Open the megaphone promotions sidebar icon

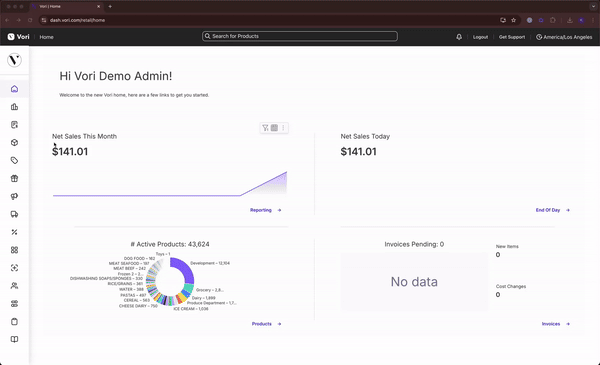click(14, 196)
